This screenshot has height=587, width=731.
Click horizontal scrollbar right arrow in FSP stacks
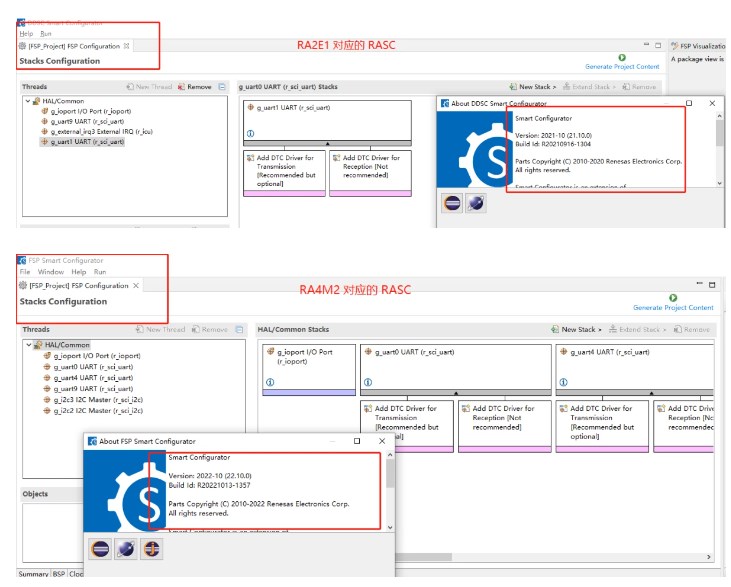pos(709,557)
